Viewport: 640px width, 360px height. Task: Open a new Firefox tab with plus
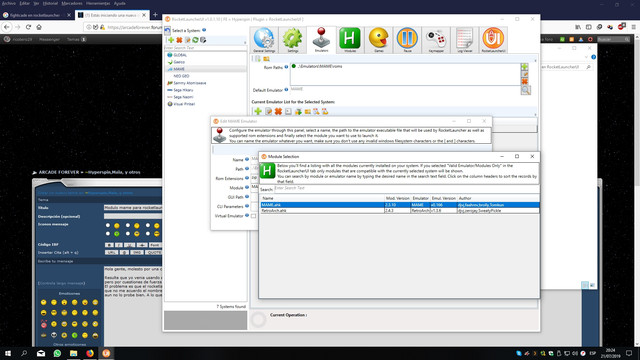click(155, 15)
